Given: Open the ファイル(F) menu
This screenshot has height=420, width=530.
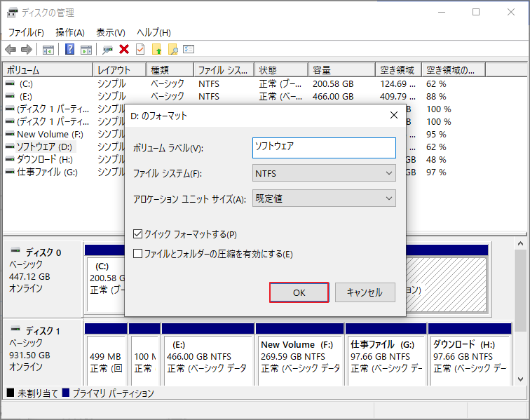Looking at the screenshot, I should [x=26, y=32].
